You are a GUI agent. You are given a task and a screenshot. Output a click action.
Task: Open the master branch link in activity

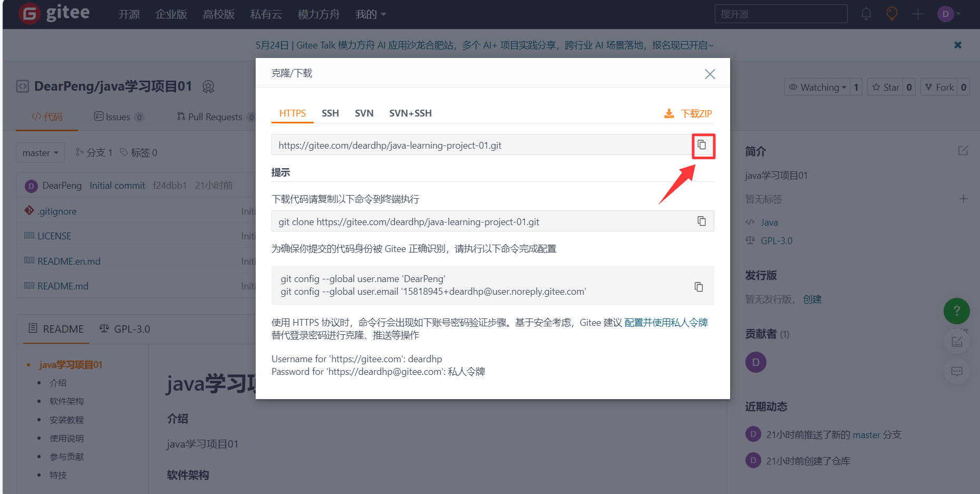(x=866, y=435)
